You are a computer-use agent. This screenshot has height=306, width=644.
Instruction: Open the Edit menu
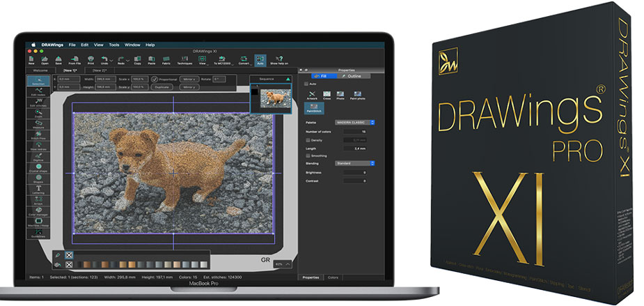pyautogui.click(x=85, y=45)
